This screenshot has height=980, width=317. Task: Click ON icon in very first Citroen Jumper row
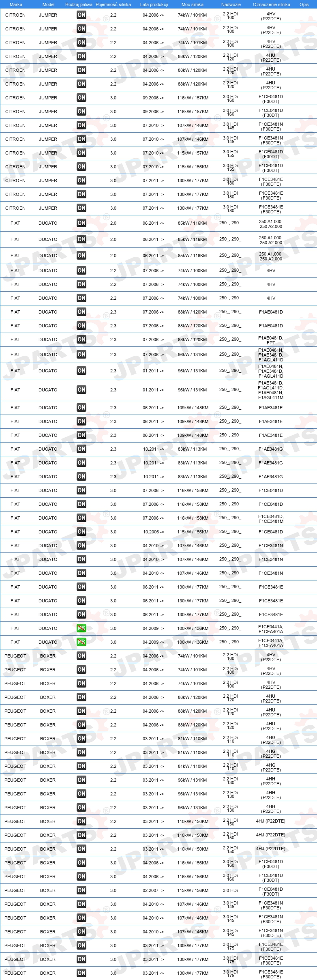(81, 15)
